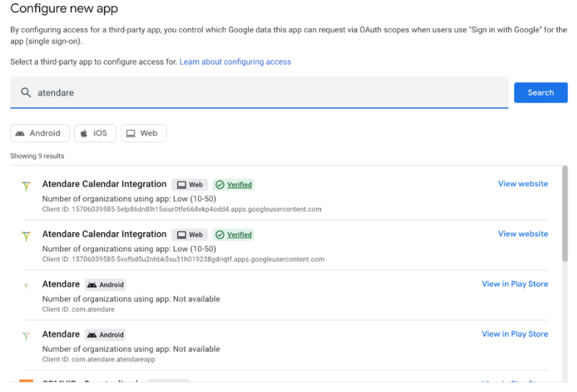
Task: Click the magnifying glass search icon
Action: (26, 93)
